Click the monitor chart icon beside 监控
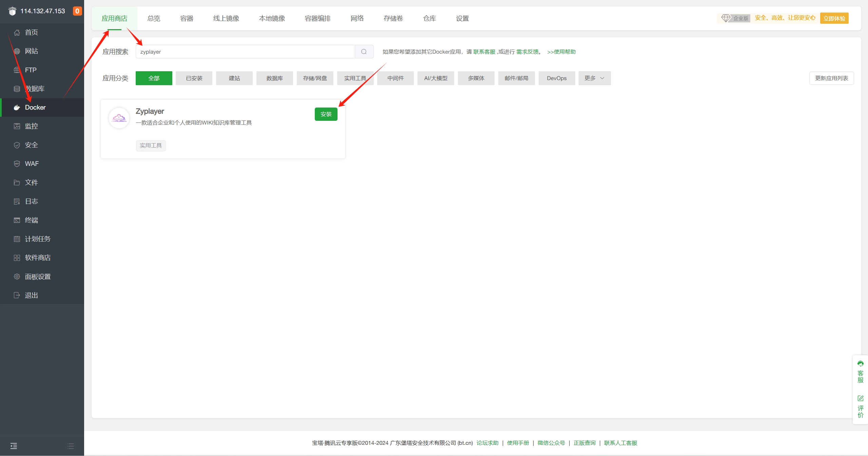Viewport: 868px width, 456px height. coord(17,126)
